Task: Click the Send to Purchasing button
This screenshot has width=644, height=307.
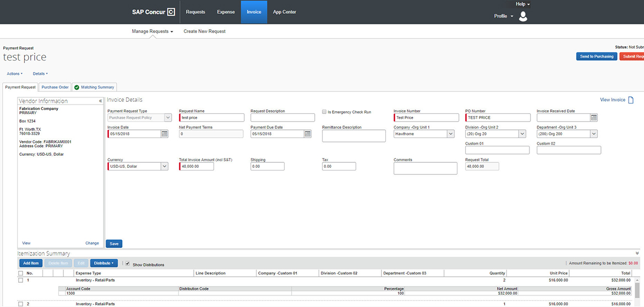Action: (597, 56)
